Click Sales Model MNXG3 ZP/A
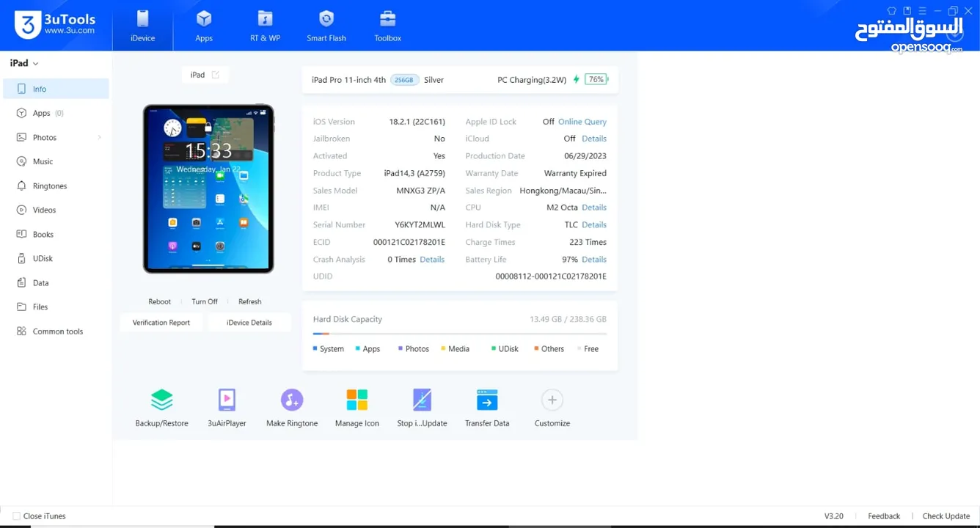The image size is (980, 528). coord(421,191)
